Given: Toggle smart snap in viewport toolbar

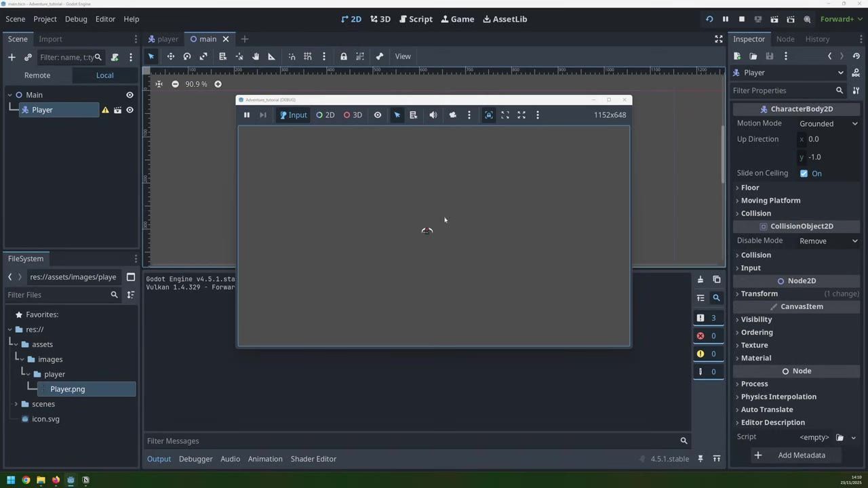Looking at the screenshot, I should pos(292,56).
